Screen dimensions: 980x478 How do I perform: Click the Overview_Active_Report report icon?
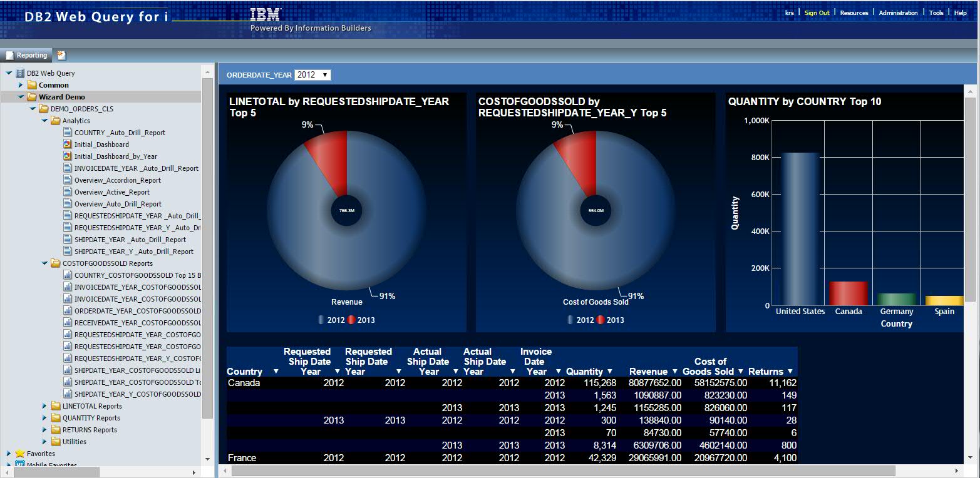pos(68,192)
